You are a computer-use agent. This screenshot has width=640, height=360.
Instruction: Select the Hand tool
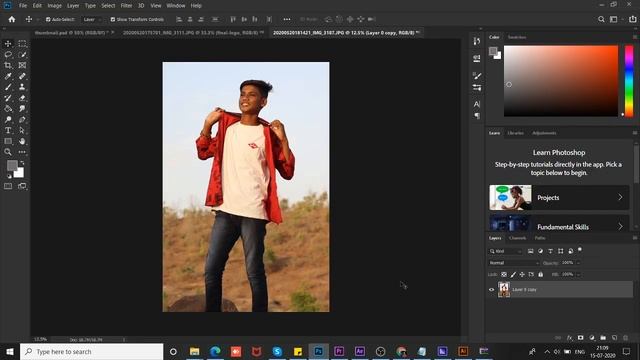pyautogui.click(x=22, y=141)
